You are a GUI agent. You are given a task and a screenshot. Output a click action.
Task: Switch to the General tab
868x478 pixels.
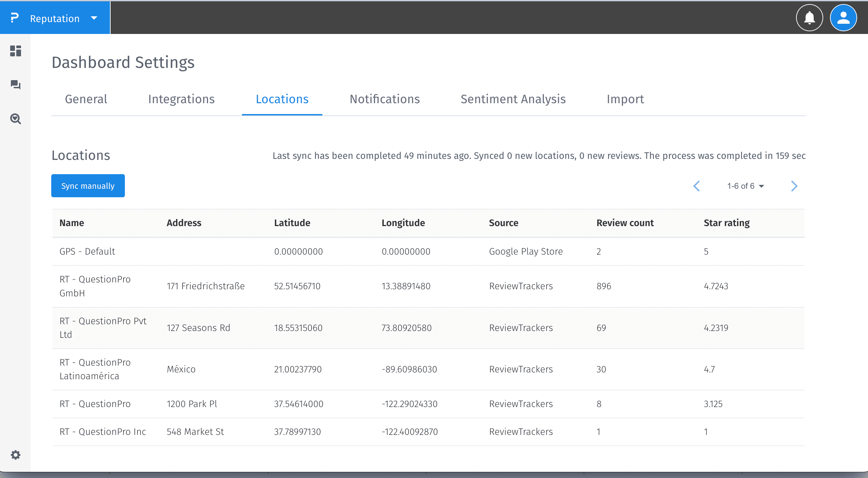[x=86, y=99]
